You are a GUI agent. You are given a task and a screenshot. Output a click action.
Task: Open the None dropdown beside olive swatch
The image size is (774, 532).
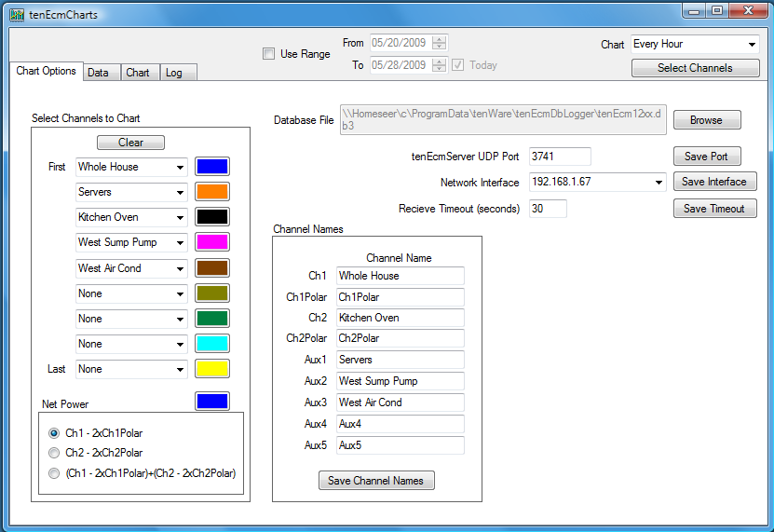(x=131, y=293)
